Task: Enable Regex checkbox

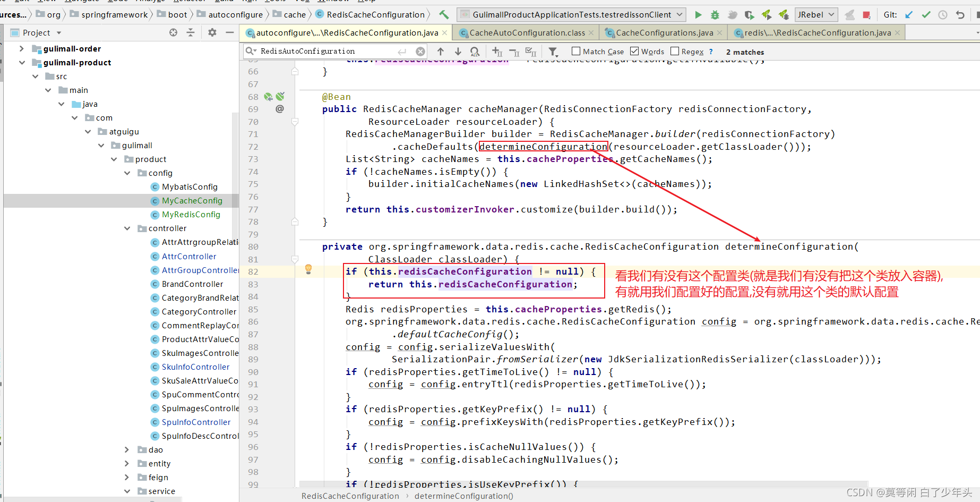Action: (675, 51)
